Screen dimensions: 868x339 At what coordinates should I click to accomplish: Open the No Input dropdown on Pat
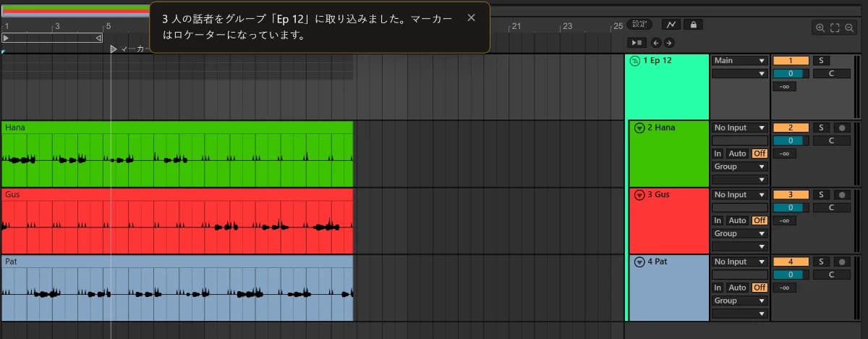coord(739,261)
